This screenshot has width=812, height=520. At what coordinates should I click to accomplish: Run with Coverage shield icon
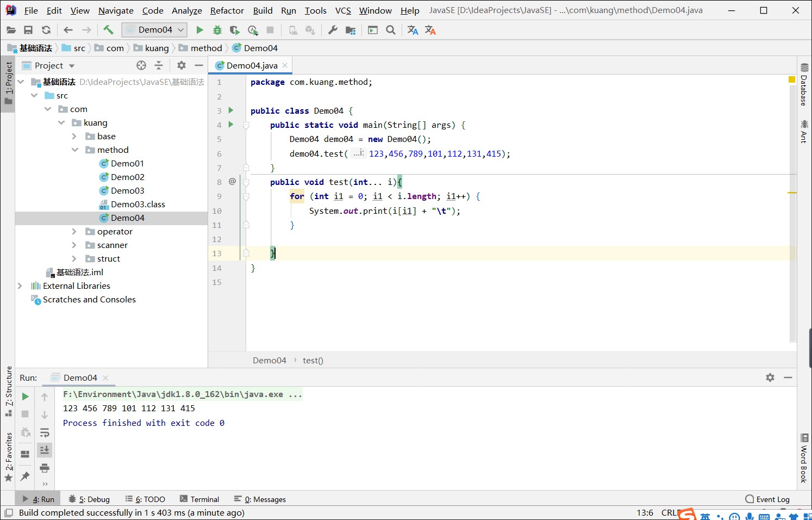234,30
